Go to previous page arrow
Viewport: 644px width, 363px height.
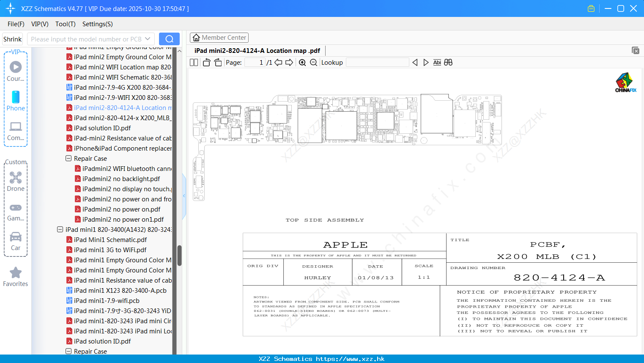pos(278,63)
